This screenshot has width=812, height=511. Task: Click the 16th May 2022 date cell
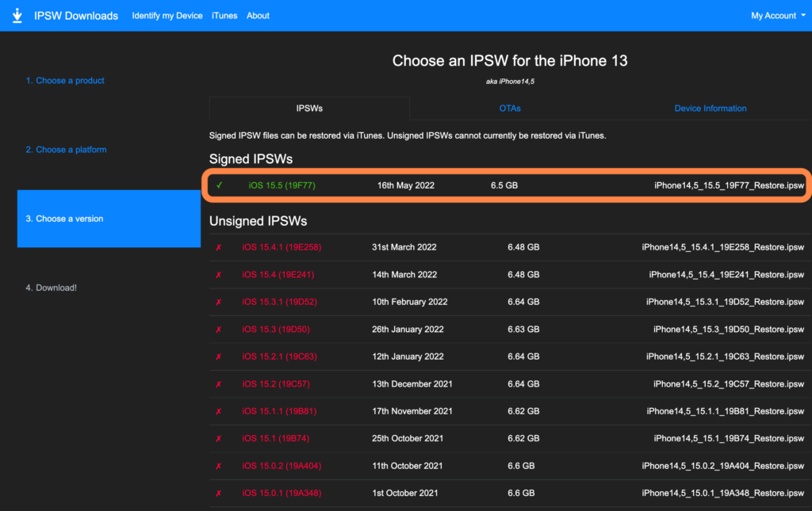pyautogui.click(x=405, y=185)
